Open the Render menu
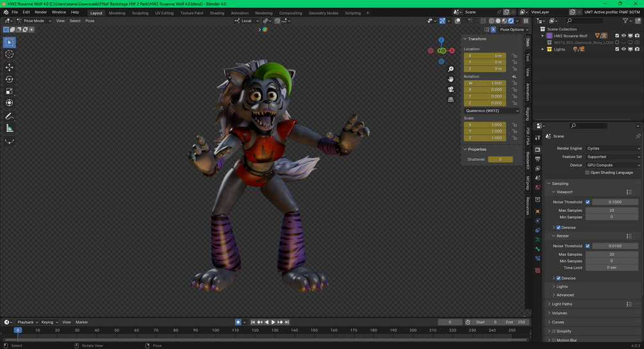 pos(40,12)
